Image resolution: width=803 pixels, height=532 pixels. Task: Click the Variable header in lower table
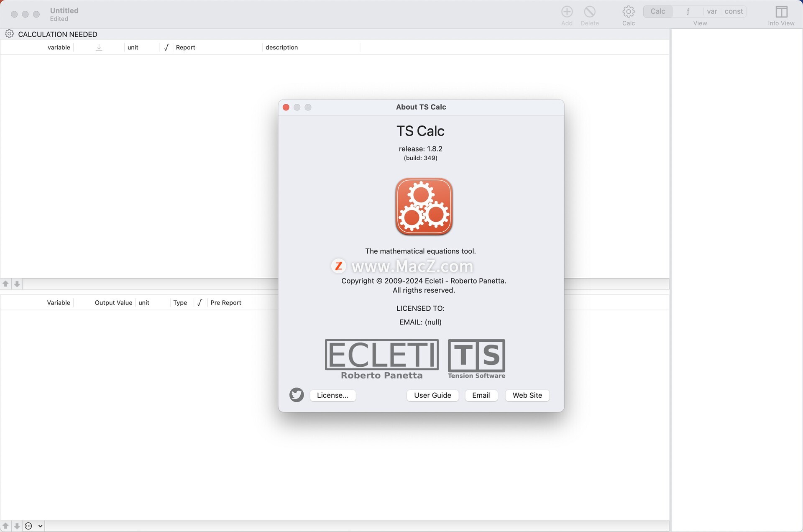[59, 302]
